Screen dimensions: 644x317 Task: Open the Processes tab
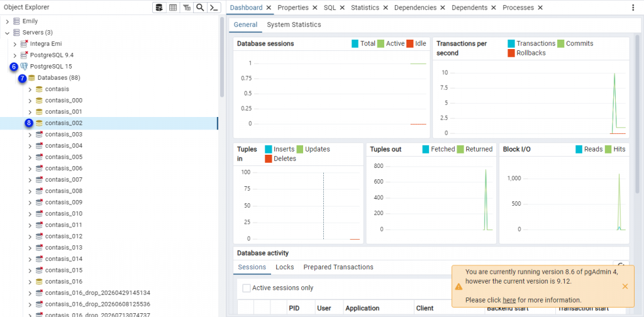click(518, 8)
